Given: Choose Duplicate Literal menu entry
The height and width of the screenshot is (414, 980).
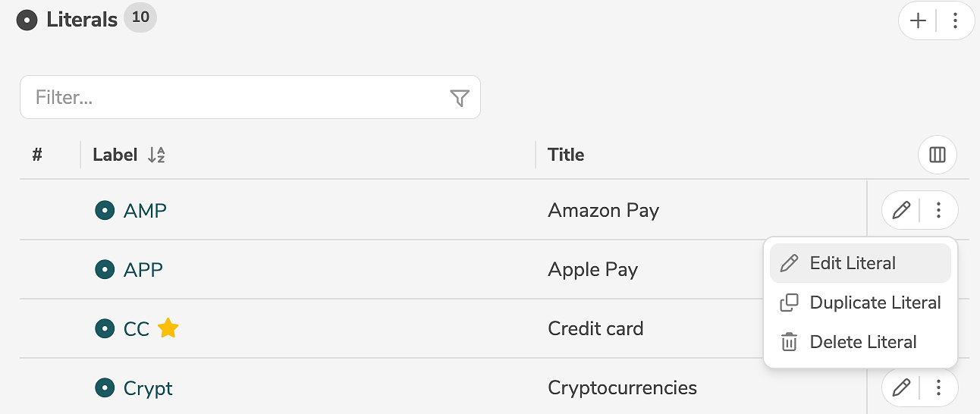Looking at the screenshot, I should (875, 303).
